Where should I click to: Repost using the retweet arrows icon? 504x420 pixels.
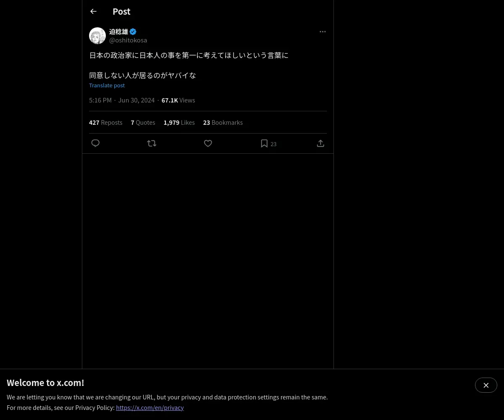tap(152, 143)
